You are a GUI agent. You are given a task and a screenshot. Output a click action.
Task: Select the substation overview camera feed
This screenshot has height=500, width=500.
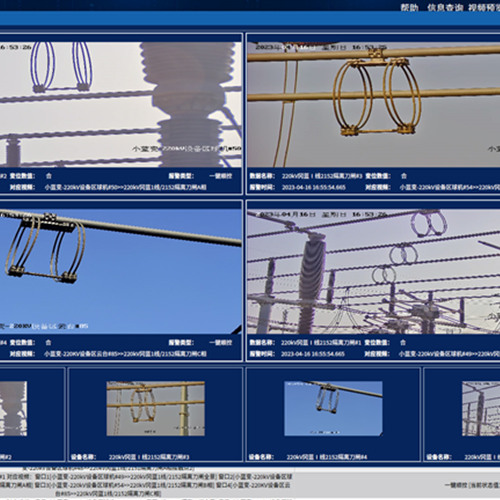[374, 271]
